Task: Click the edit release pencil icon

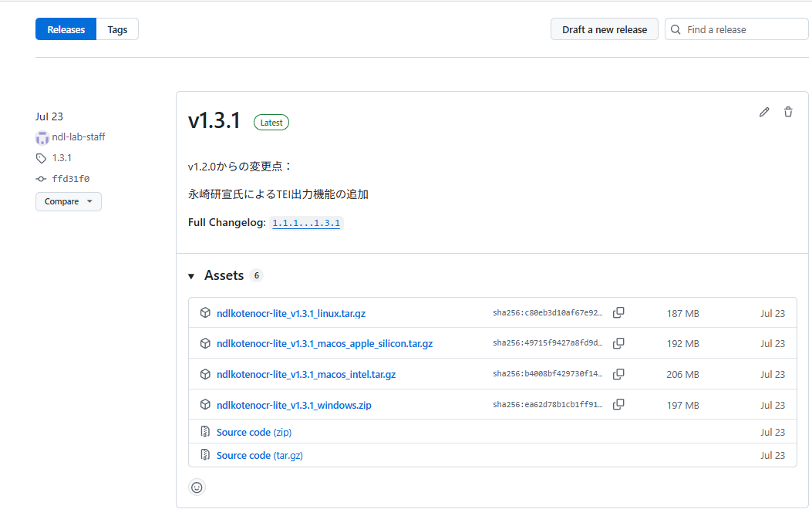Action: coord(764,112)
